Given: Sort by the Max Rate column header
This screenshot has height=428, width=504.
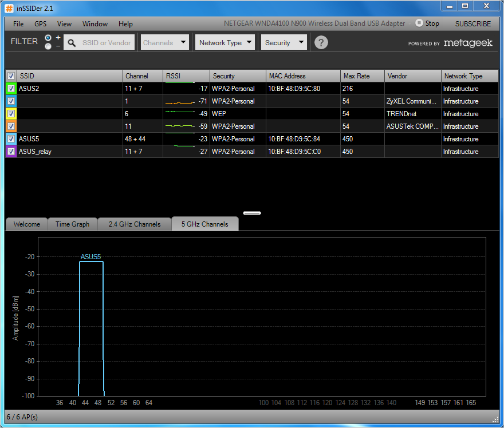Looking at the screenshot, I should pos(363,76).
